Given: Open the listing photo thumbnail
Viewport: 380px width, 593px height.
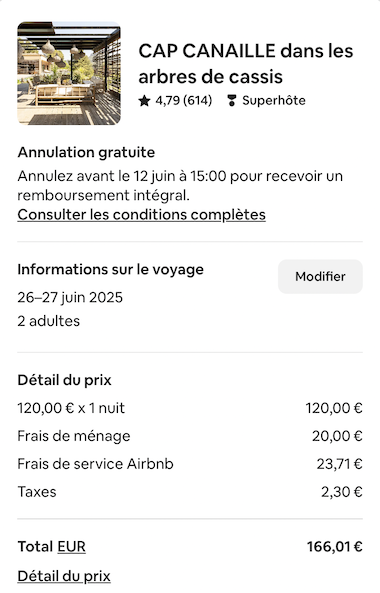Looking at the screenshot, I should click(x=69, y=73).
